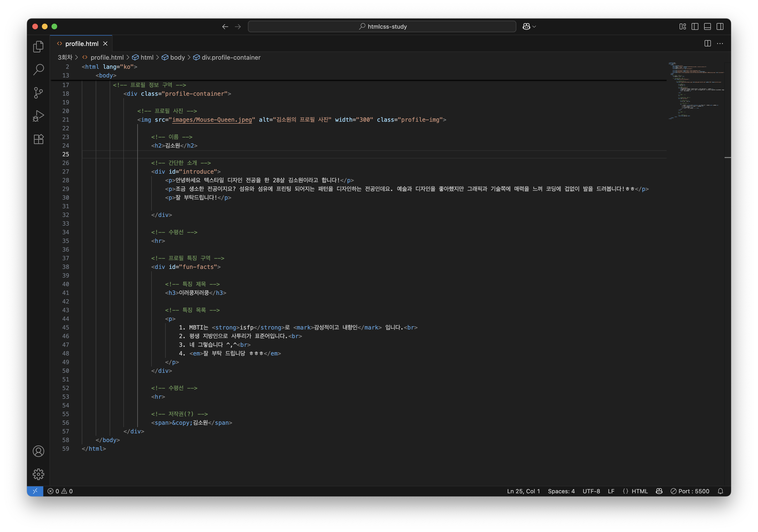Viewport: 758px width, 532px height.
Task: Click the Spaces: 4 indentation button
Action: point(561,491)
